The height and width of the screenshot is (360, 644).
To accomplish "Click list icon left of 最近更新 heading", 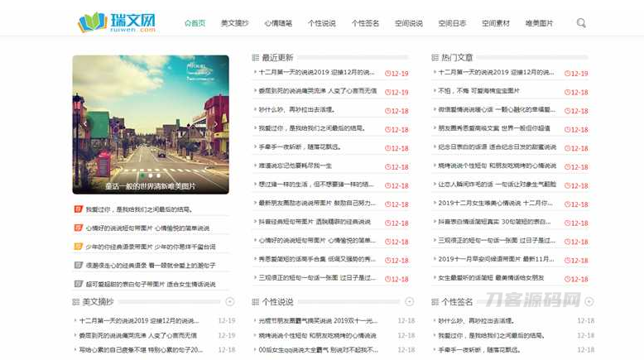I will point(256,58).
